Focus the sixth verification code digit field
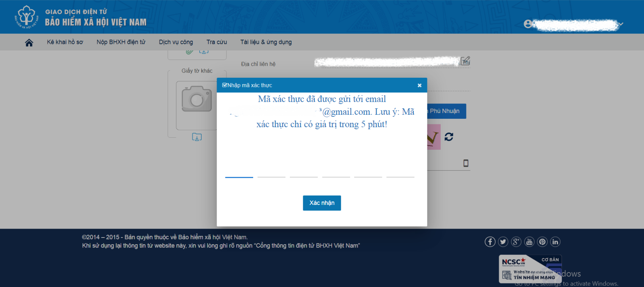This screenshot has height=287, width=644. (400, 171)
